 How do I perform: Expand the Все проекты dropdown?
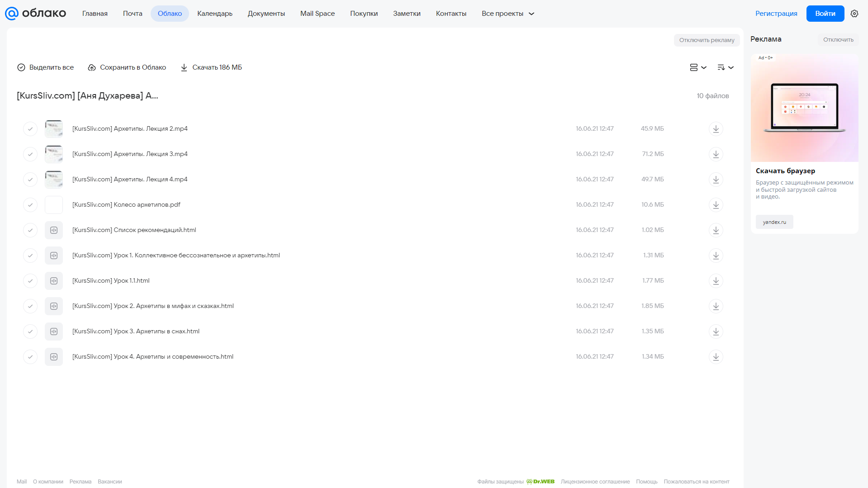(508, 14)
